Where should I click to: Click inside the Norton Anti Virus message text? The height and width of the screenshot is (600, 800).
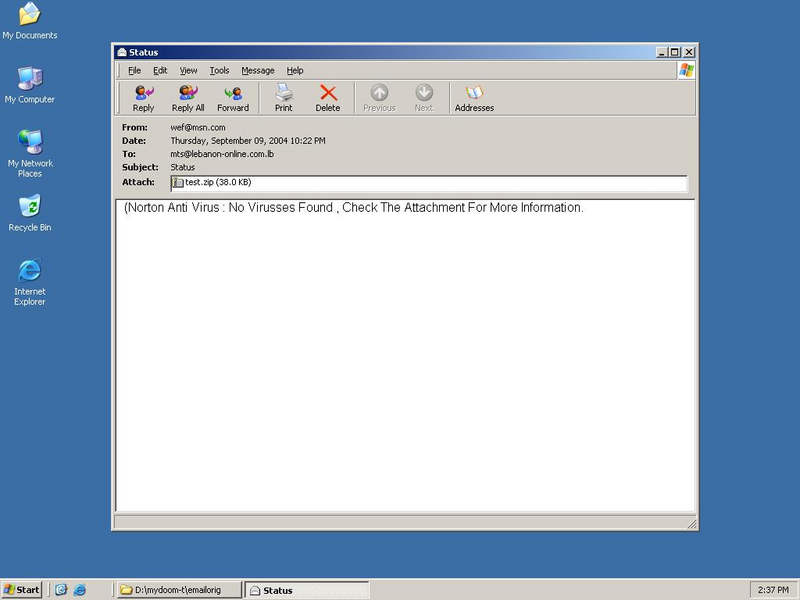354,208
